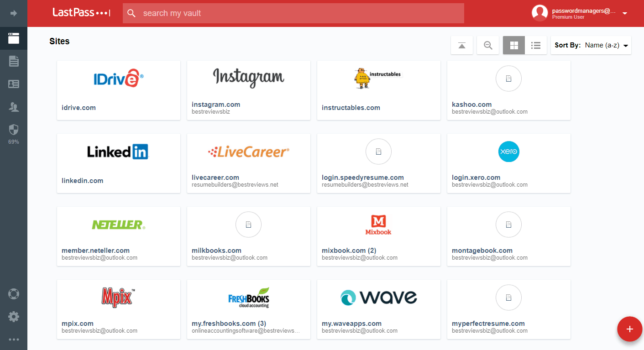Add a new item with the red plus button
The width and height of the screenshot is (644, 350).
tap(629, 329)
